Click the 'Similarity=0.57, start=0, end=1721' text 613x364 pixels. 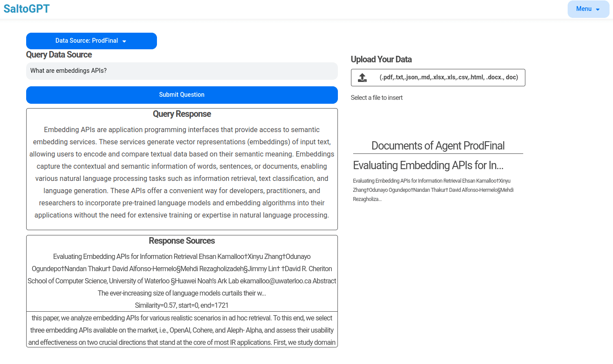[182, 305]
